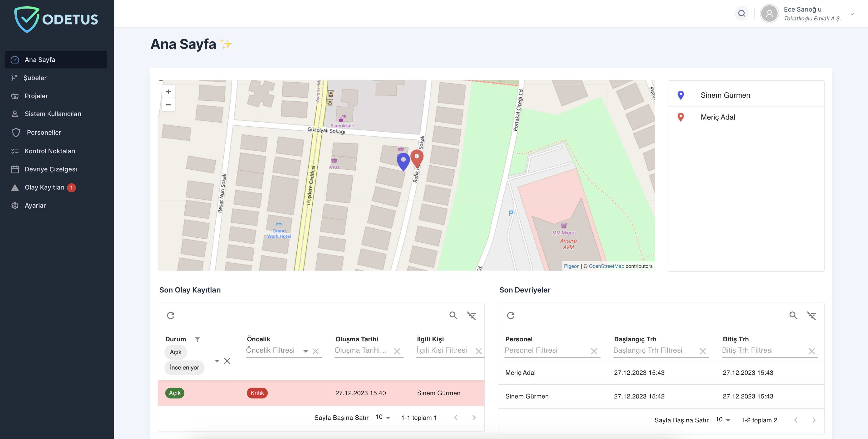
Task: Click the Personel Filtresi input field
Action: click(546, 350)
